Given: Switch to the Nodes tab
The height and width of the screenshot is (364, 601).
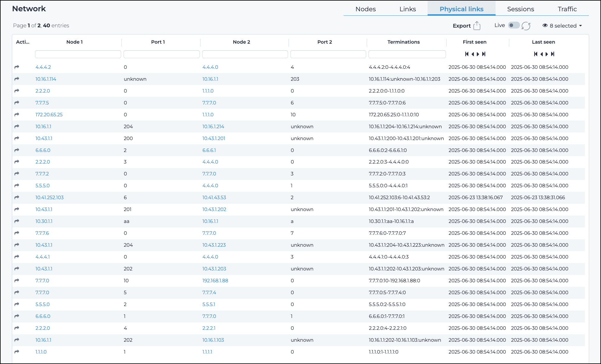Looking at the screenshot, I should (366, 9).
